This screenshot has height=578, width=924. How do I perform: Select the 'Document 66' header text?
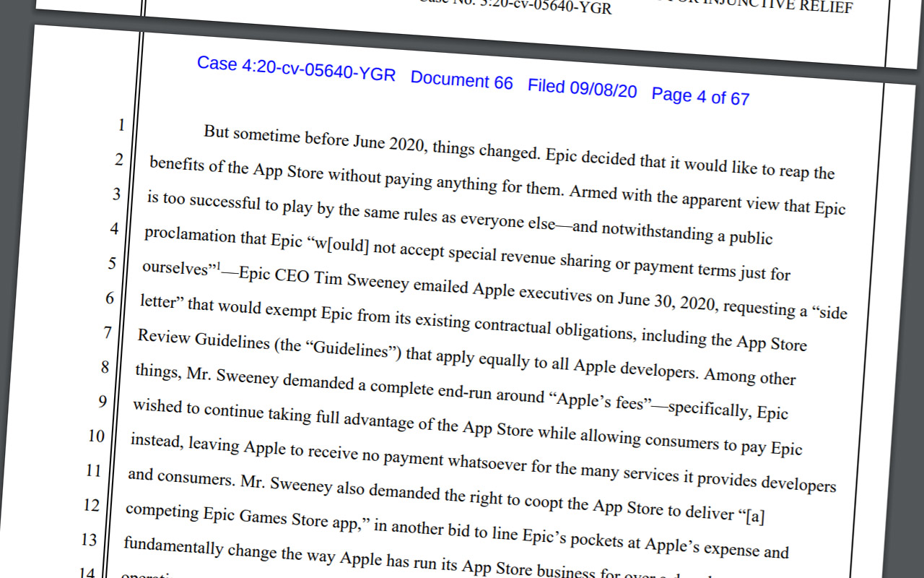point(461,80)
